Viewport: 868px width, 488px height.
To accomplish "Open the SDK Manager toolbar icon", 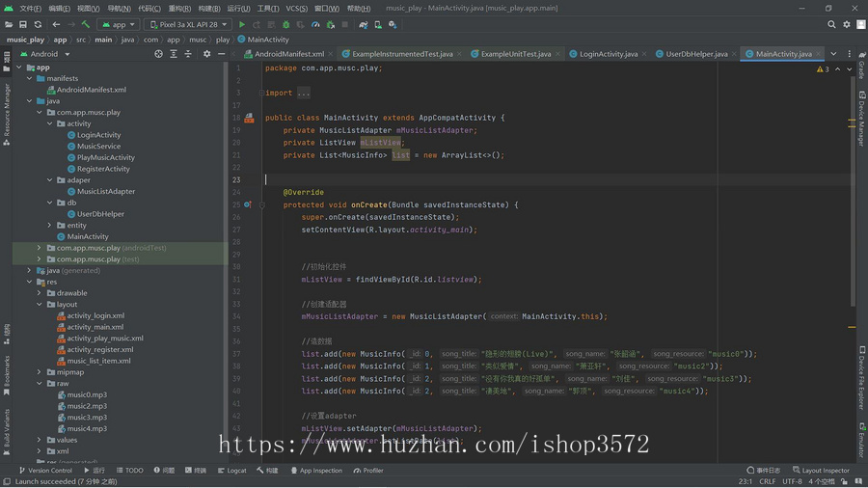I will [393, 24].
